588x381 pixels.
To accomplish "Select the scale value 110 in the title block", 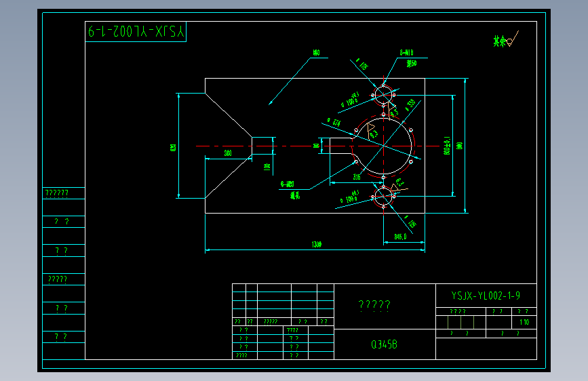I will click(x=524, y=322).
